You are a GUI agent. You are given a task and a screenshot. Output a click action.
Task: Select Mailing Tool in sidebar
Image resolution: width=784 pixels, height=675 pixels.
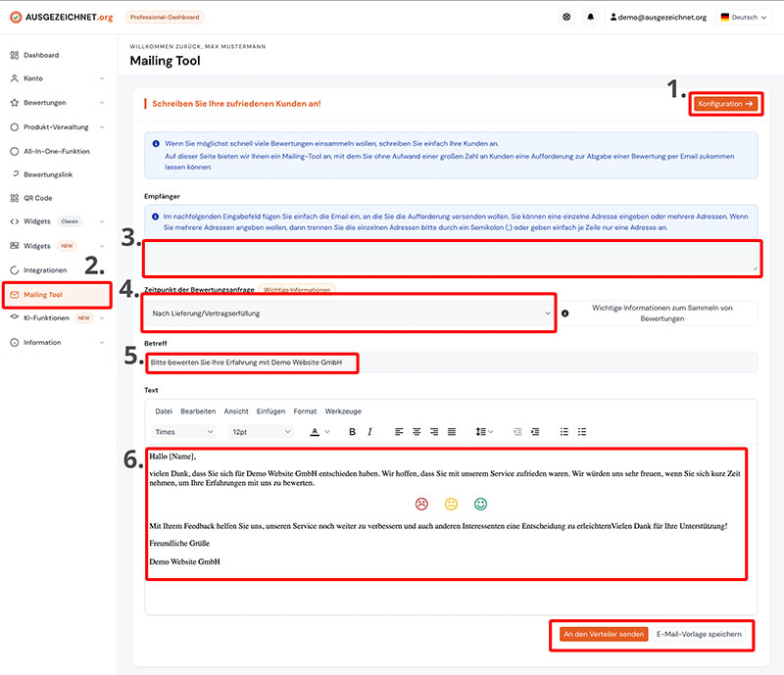click(57, 295)
